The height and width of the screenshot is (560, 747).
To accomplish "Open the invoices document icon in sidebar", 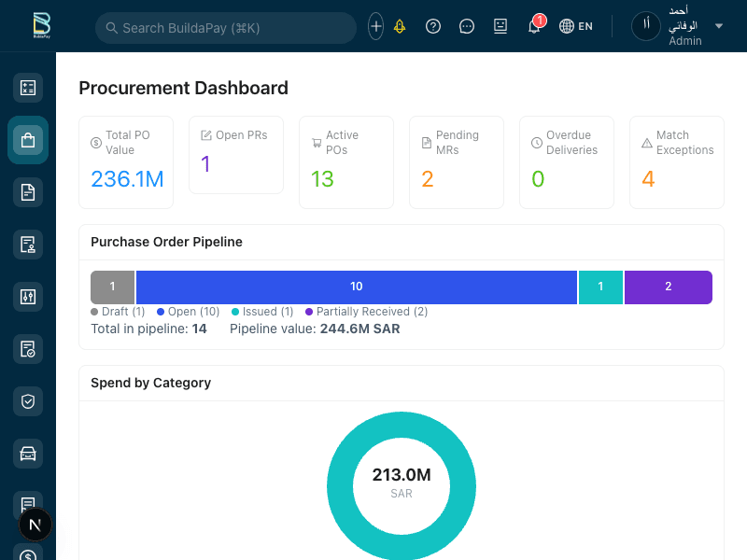I will click(27, 192).
